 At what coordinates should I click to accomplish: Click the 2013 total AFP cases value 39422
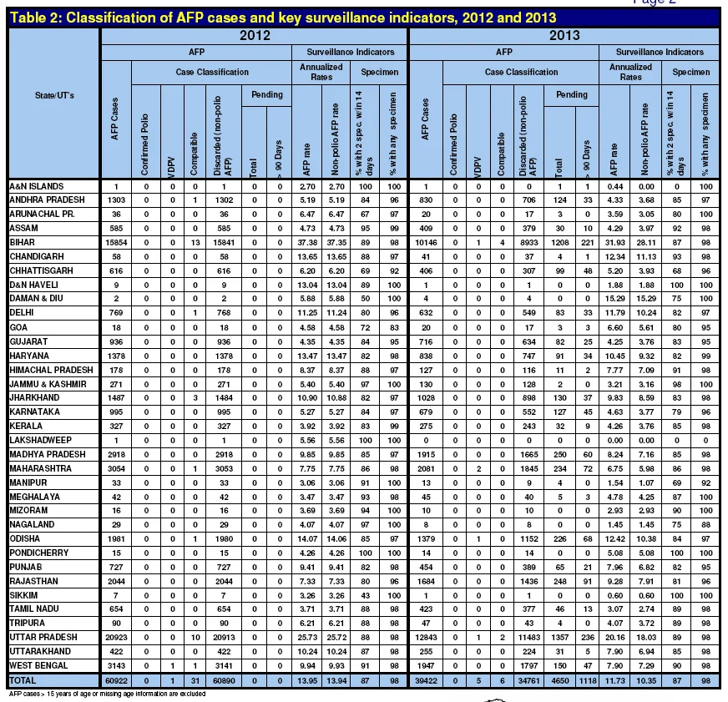coord(426,681)
